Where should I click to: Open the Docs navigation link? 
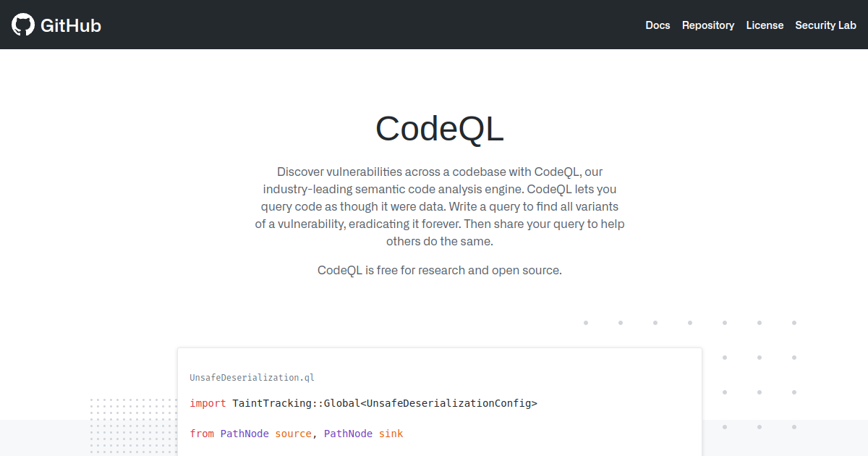(658, 25)
